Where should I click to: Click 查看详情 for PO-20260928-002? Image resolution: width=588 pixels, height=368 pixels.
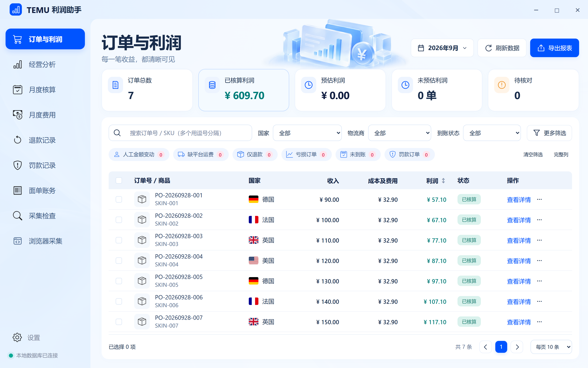point(519,220)
